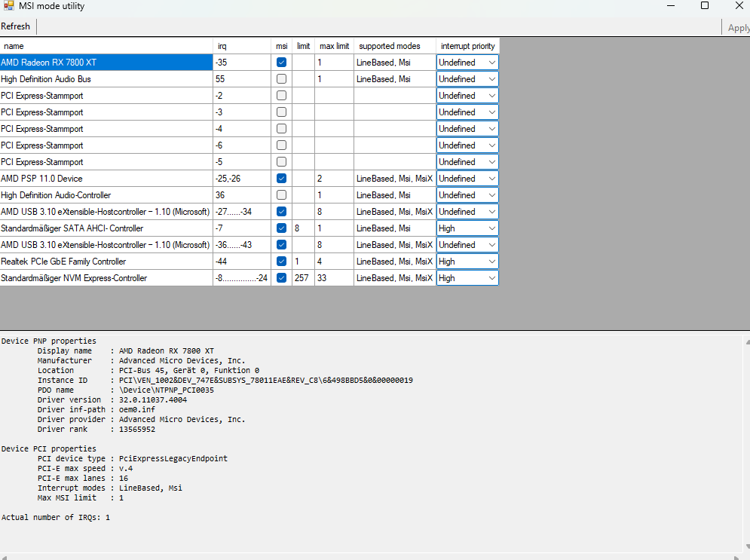Click the Instance ID line in PNP properties
Image resolution: width=750 pixels, height=560 pixels.
(225, 380)
